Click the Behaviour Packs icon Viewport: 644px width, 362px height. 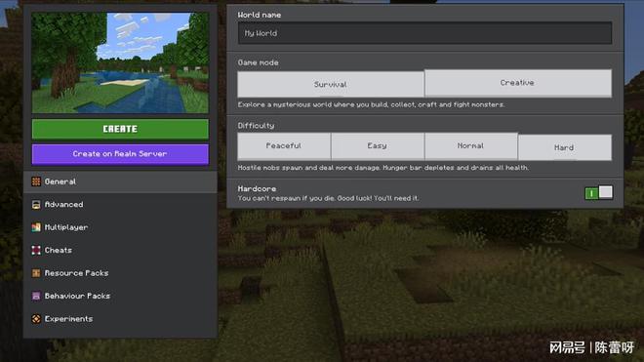36,296
